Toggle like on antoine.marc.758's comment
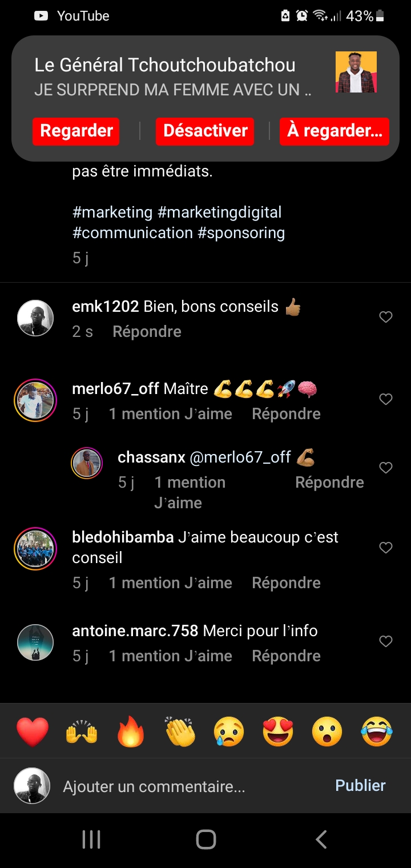The width and height of the screenshot is (411, 868). pos(386,641)
